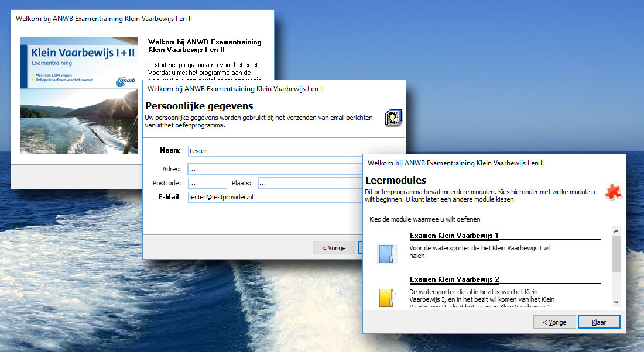This screenshot has width=644, height=352.
Task: Focus the Naam field containing Tester
Action: [284, 151]
